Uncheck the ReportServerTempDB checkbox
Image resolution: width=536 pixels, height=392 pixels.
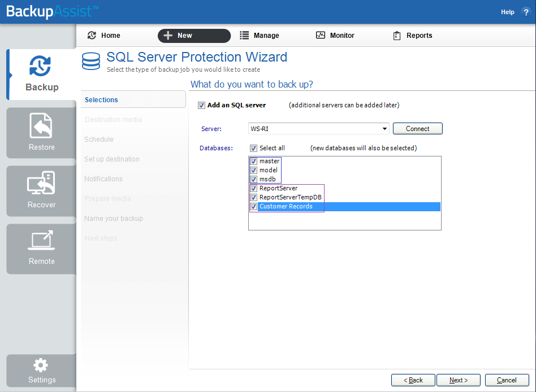click(x=253, y=197)
